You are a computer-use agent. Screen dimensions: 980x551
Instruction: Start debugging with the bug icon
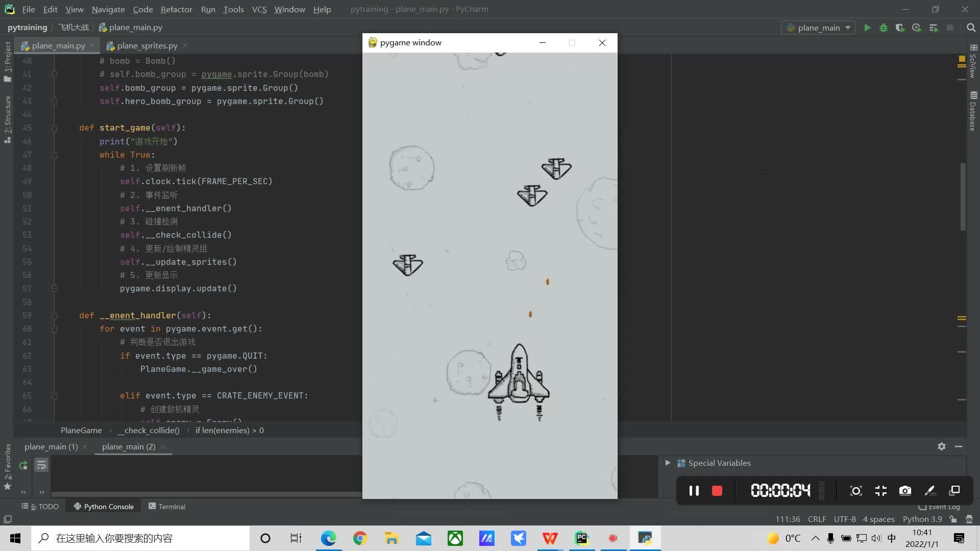(x=884, y=28)
